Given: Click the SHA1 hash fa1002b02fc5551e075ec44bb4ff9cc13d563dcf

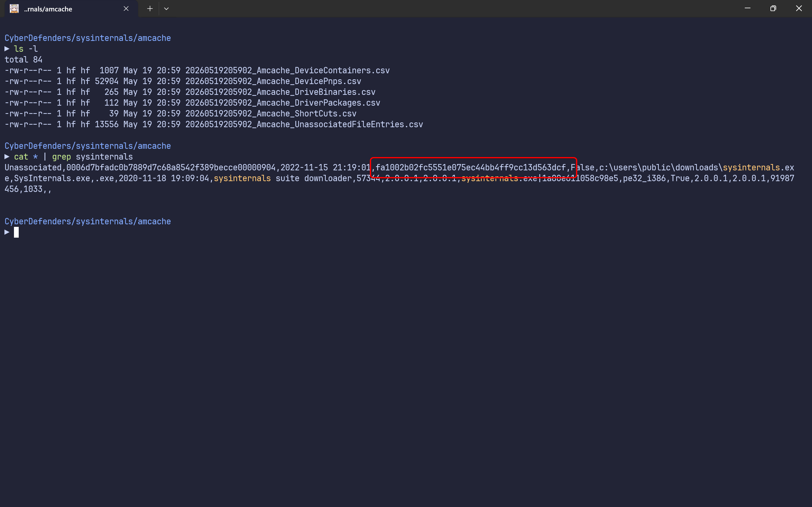Looking at the screenshot, I should 470,168.
